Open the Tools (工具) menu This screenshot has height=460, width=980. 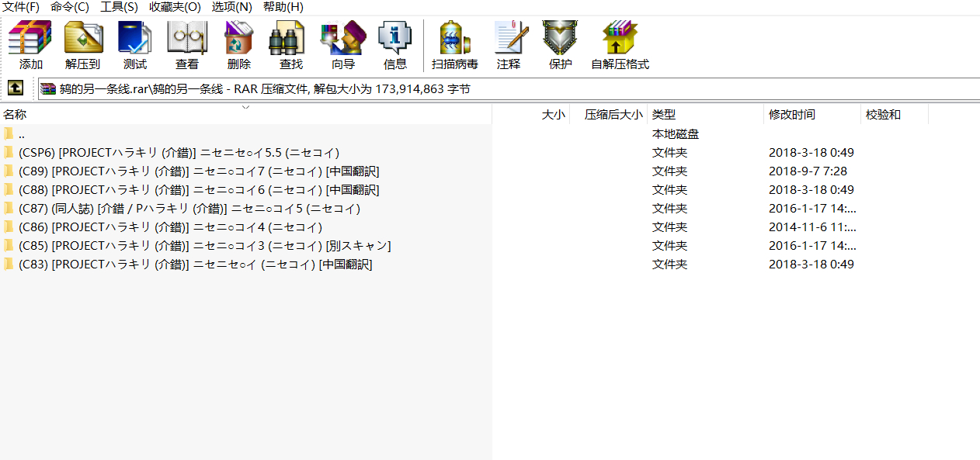(x=119, y=7)
